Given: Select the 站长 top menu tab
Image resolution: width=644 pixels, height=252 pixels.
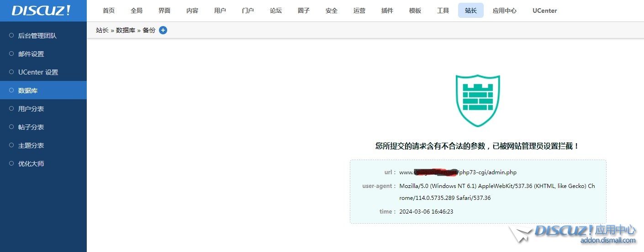Looking at the screenshot, I should (x=471, y=11).
